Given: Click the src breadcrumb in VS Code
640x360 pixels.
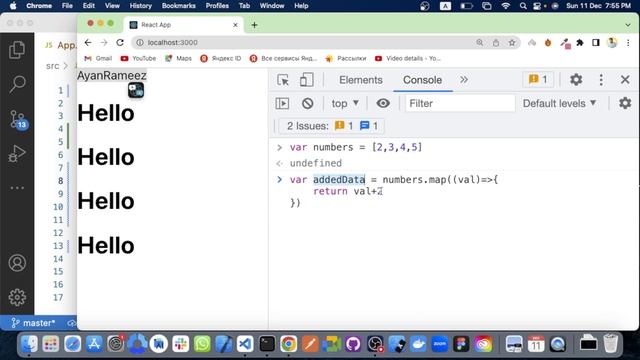Looking at the screenshot, I should click(x=52, y=66).
